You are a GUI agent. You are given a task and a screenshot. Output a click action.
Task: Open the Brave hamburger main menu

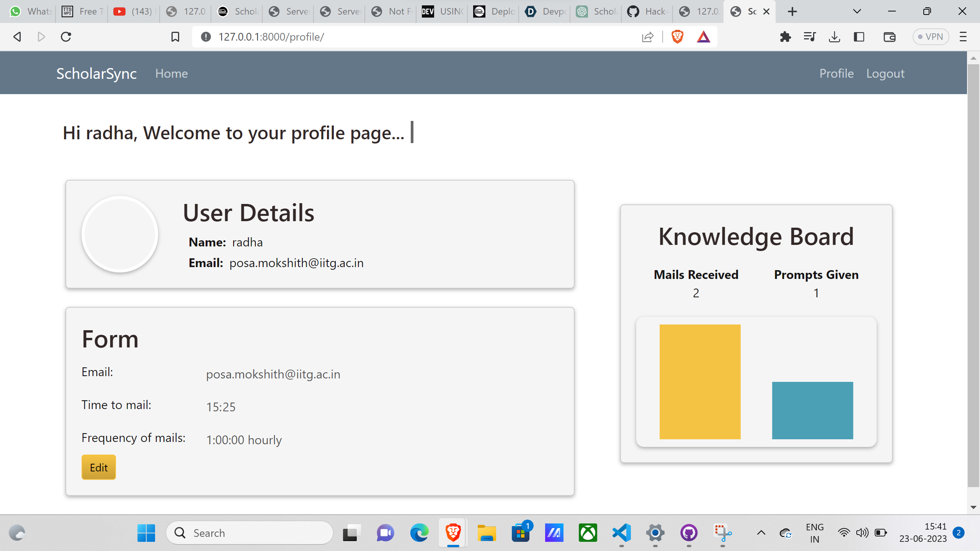click(963, 37)
